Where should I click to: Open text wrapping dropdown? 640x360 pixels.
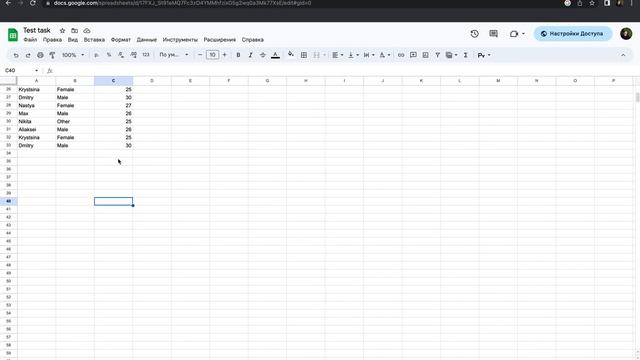coord(369,55)
